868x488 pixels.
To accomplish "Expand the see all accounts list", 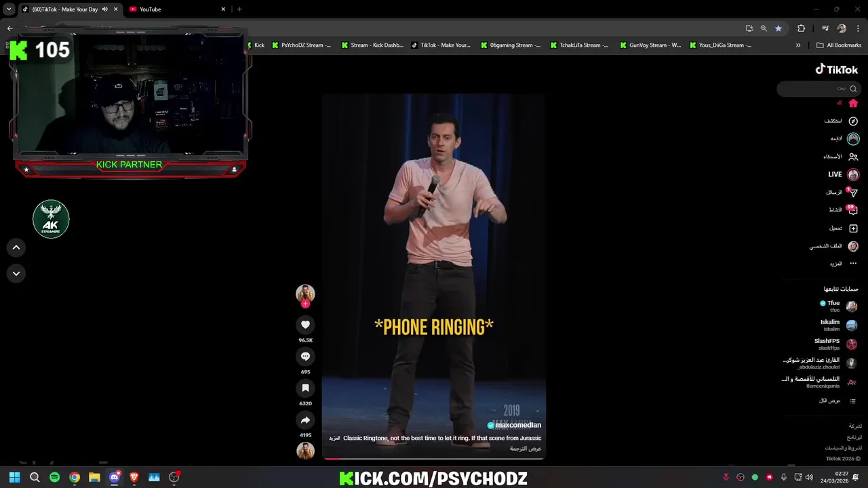I will (x=837, y=401).
